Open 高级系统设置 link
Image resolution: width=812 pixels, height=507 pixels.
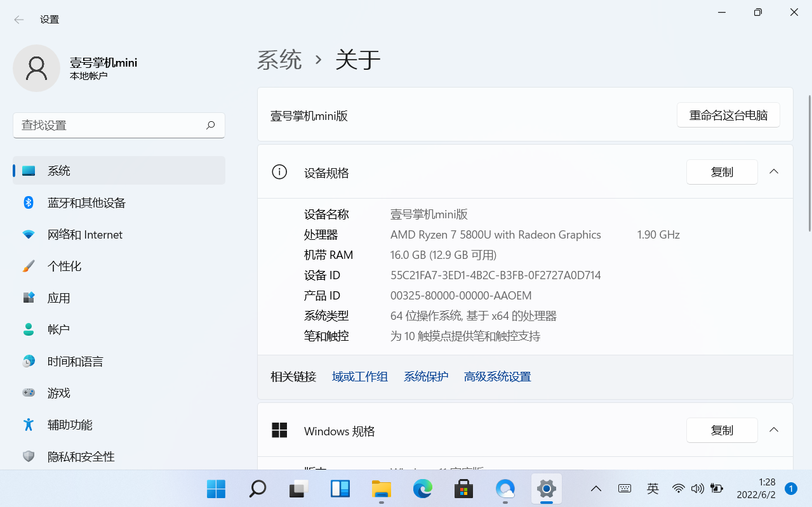[x=497, y=377]
